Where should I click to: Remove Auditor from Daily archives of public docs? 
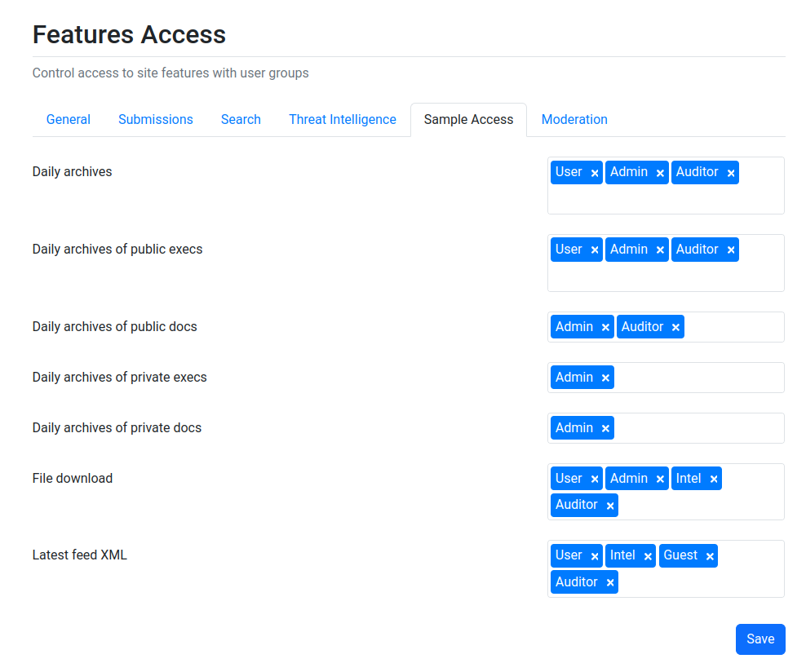[675, 327]
